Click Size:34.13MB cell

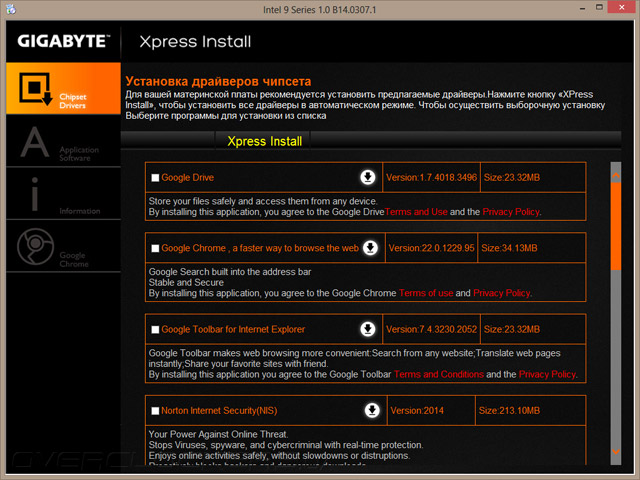point(531,248)
